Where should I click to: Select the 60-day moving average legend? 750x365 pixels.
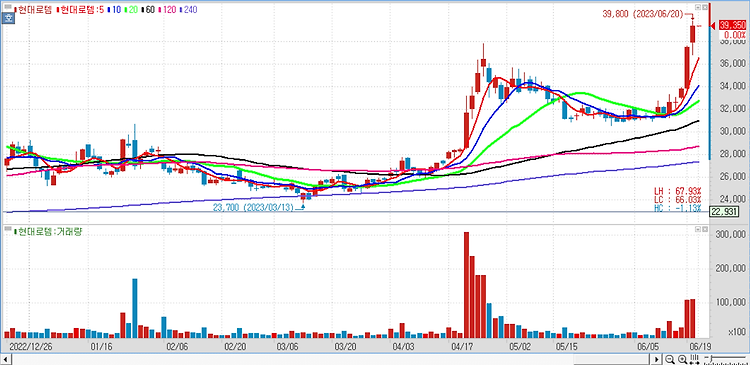pos(149,10)
